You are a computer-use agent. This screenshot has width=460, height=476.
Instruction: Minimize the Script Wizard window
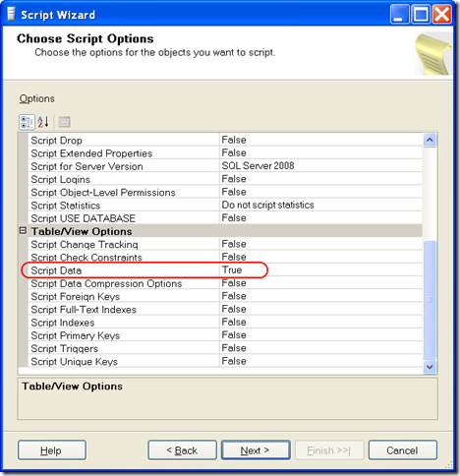[399, 15]
